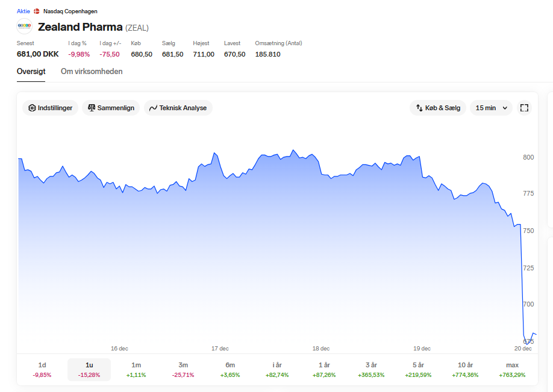The image size is (553, 392).
Task: Open Teknisk Analyse view
Action: click(178, 108)
